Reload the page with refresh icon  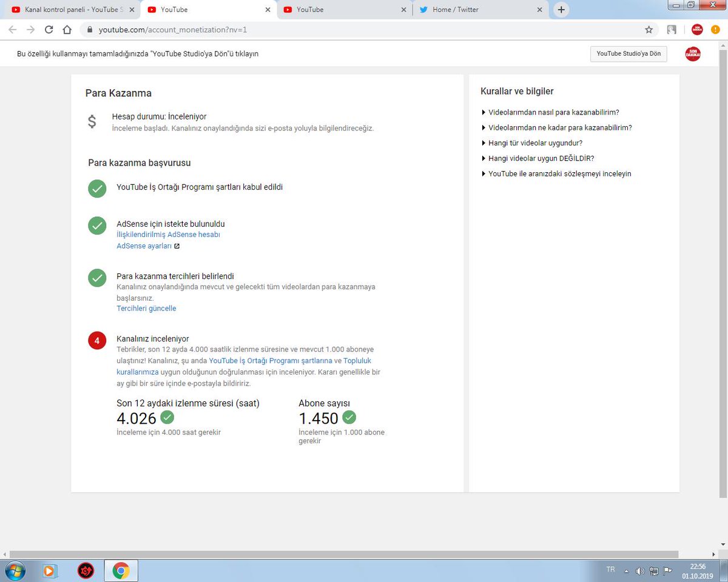[x=49, y=29]
